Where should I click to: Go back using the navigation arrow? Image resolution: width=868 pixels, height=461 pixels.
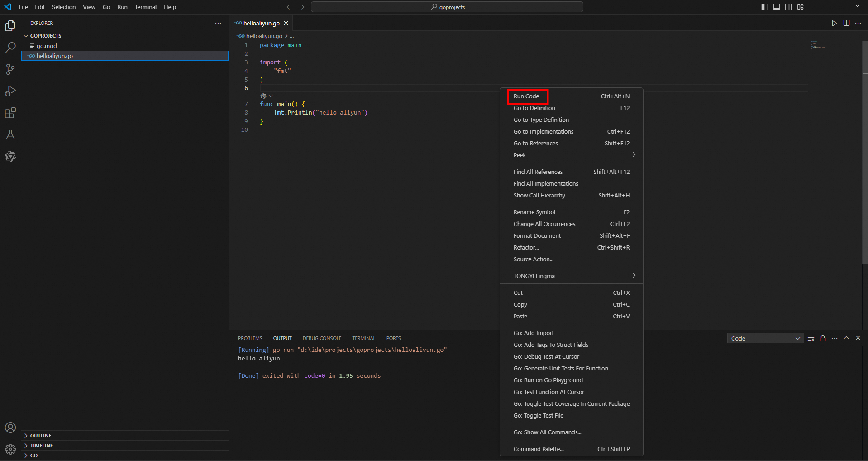click(290, 7)
